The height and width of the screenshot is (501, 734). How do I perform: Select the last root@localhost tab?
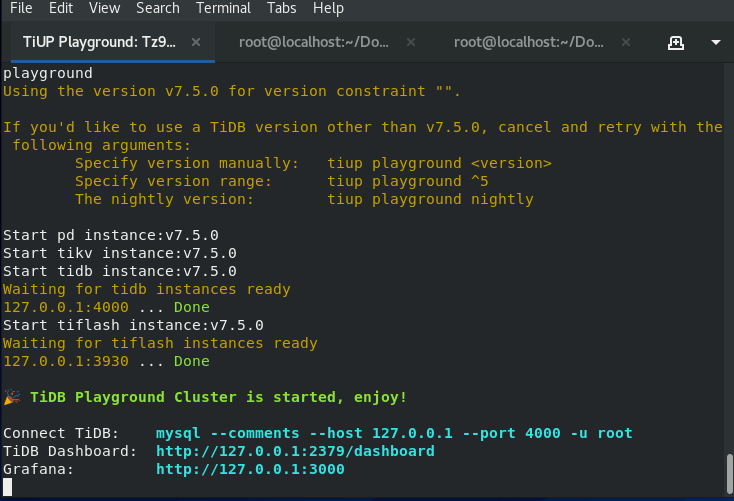point(529,42)
